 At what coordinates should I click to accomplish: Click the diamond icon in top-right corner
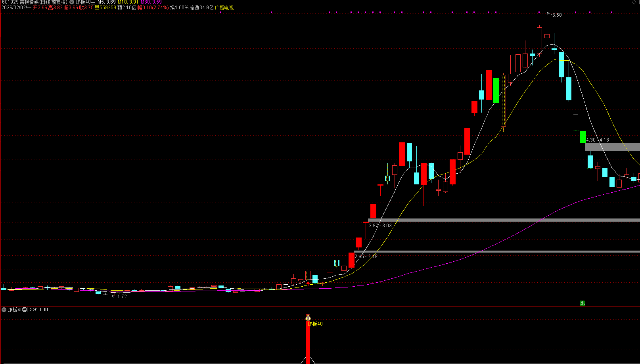point(634,2)
